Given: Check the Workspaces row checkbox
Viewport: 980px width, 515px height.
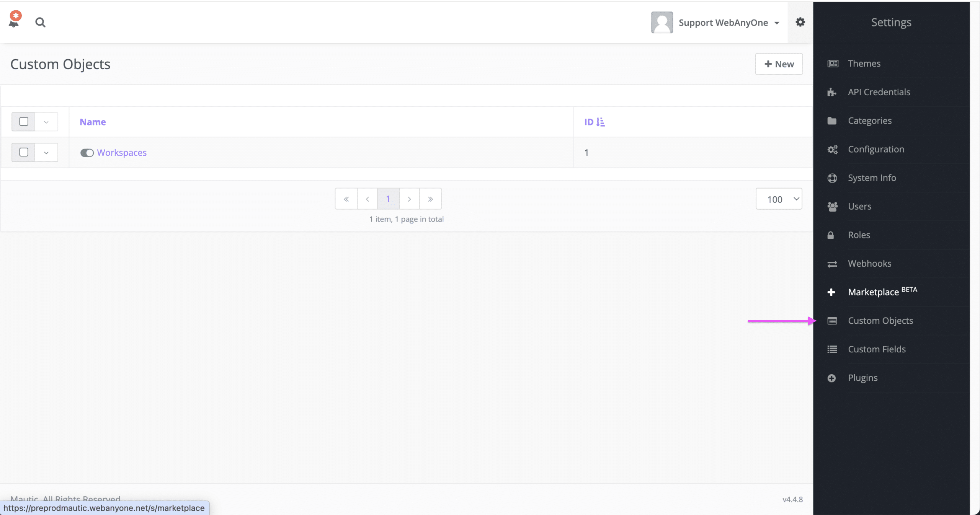Looking at the screenshot, I should coord(23,152).
